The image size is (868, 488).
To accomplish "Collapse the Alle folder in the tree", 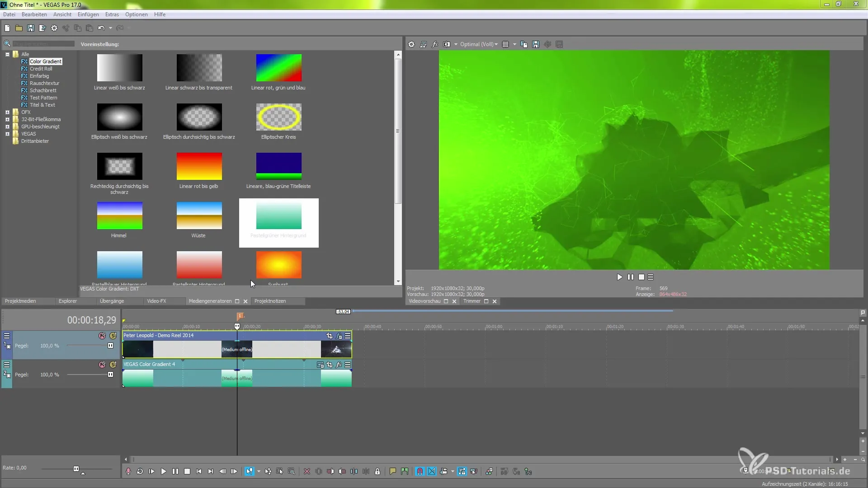I will 7,54.
